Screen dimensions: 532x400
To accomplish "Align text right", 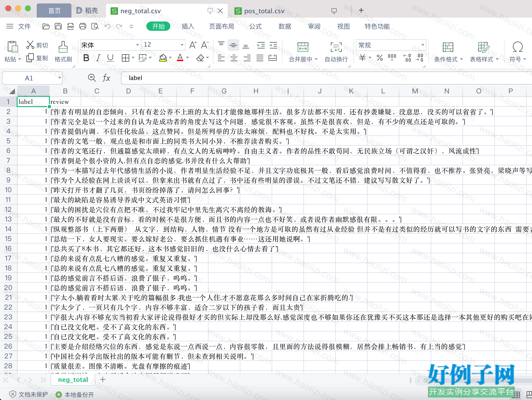I will [x=247, y=58].
